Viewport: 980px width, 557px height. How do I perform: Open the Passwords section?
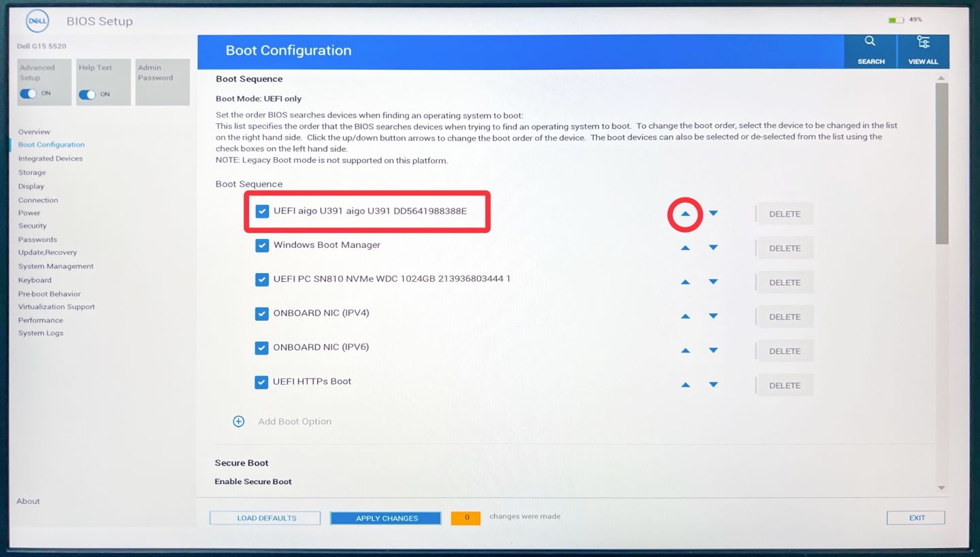(x=37, y=240)
